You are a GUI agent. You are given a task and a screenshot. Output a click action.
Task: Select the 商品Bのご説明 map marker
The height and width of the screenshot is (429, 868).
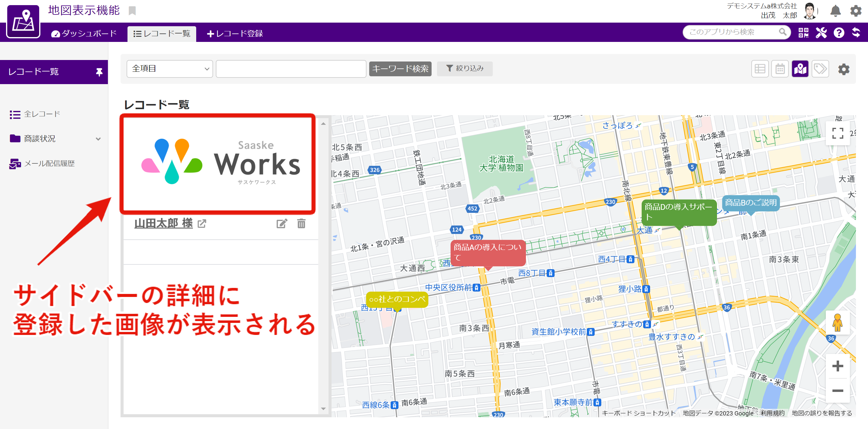tap(751, 203)
